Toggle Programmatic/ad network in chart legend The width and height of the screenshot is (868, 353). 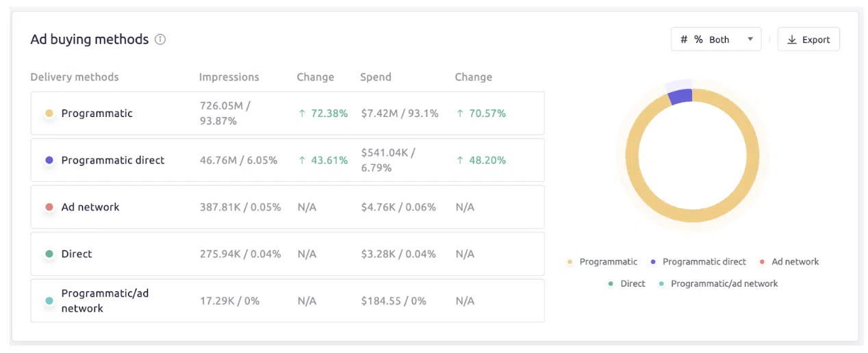click(x=724, y=284)
